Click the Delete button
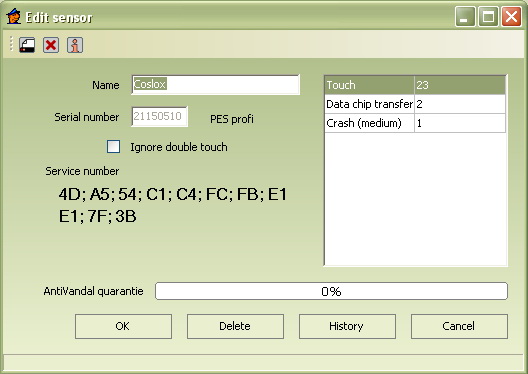 (235, 326)
